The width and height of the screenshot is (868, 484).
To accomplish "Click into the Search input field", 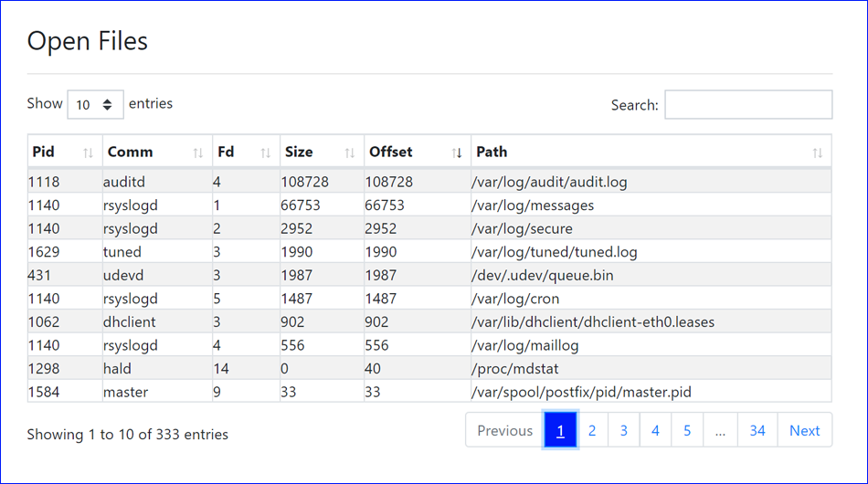I will point(748,104).
